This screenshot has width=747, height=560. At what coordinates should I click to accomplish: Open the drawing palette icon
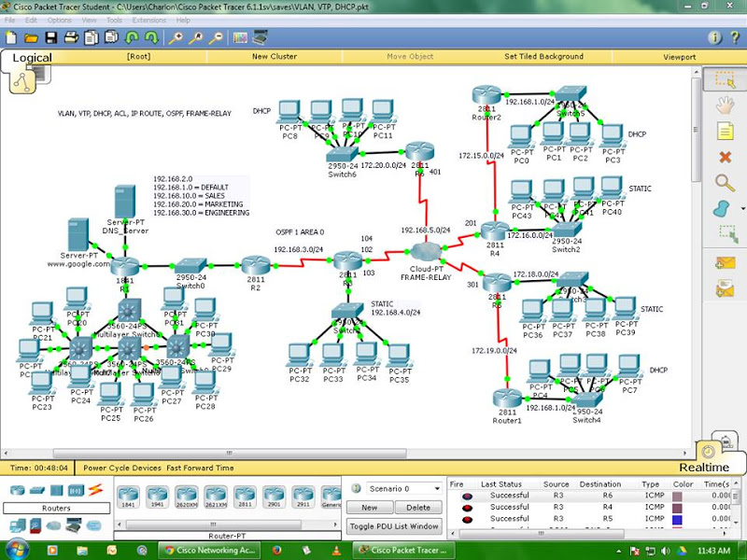240,37
